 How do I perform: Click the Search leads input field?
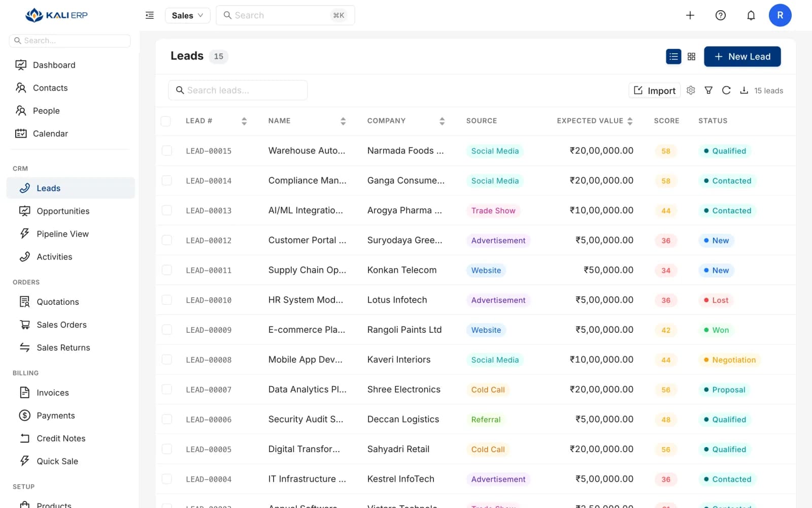pyautogui.click(x=238, y=90)
